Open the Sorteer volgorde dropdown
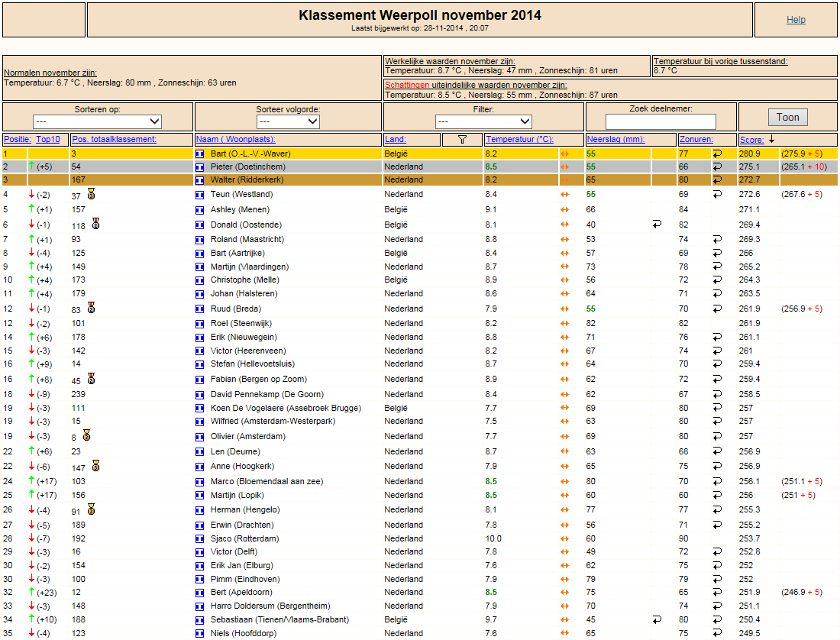 (x=288, y=121)
